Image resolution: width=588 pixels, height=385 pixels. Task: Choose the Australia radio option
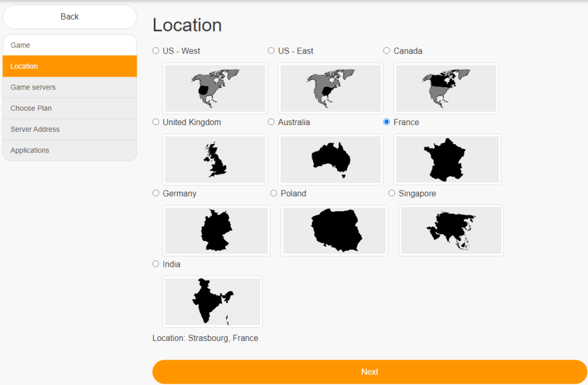[x=271, y=122]
